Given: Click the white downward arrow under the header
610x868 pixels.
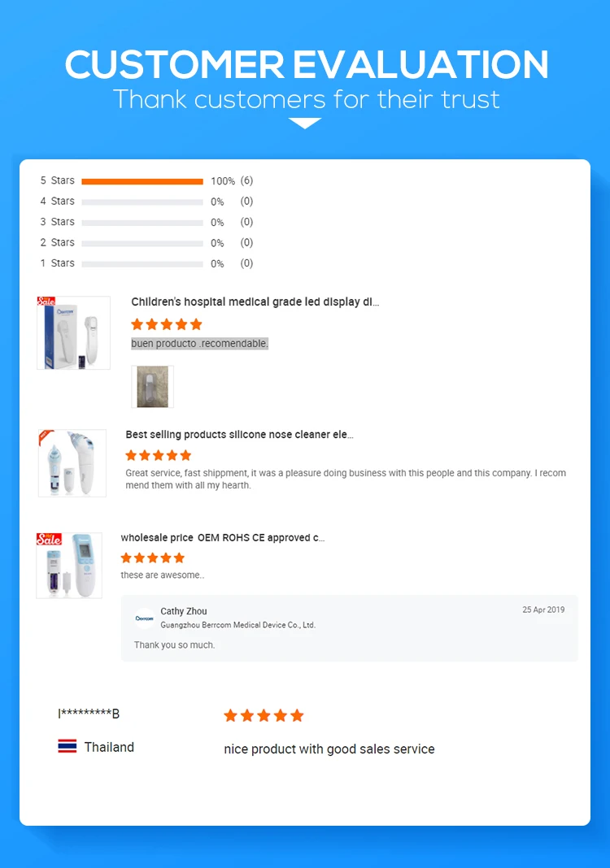Looking at the screenshot, I should point(305,123).
